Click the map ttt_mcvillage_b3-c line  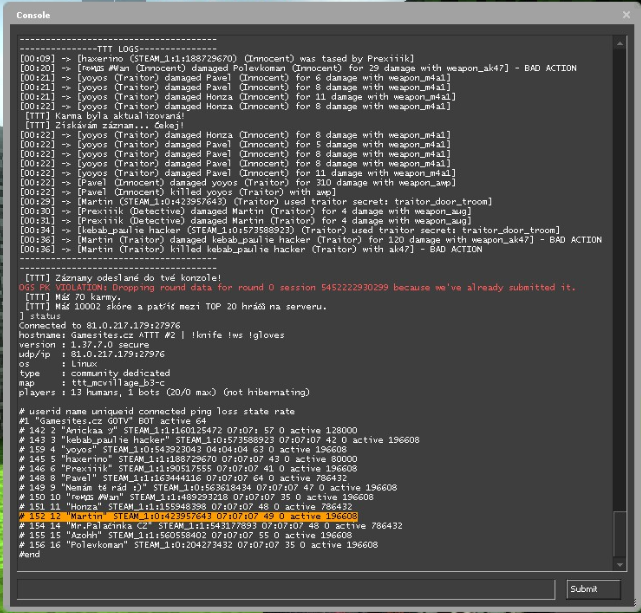click(100, 382)
